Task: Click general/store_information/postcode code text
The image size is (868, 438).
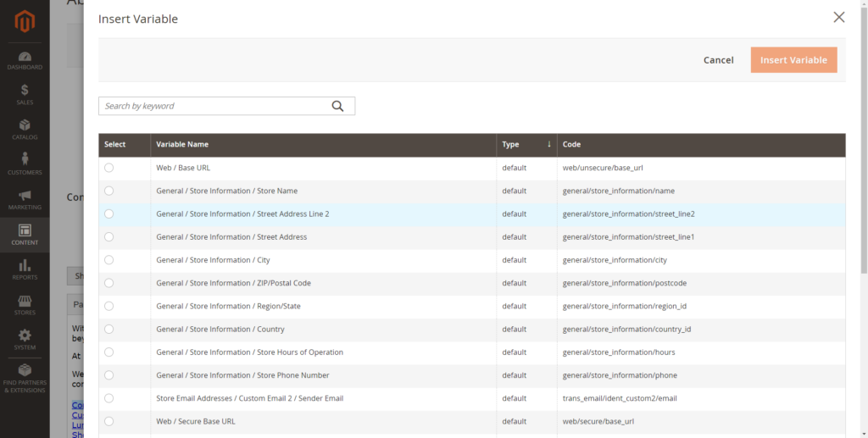Action: [625, 283]
